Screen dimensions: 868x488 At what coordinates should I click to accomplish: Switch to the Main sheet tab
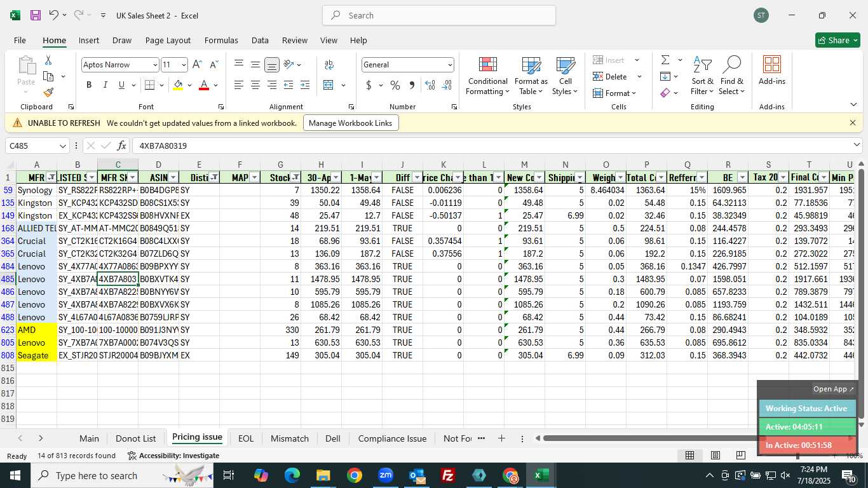click(x=89, y=438)
